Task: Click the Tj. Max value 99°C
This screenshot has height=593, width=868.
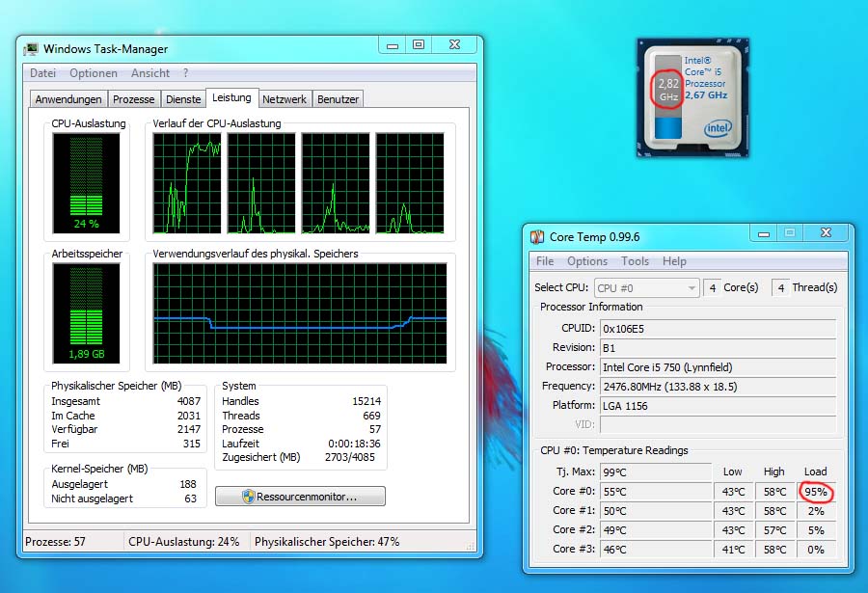Action: click(x=656, y=472)
